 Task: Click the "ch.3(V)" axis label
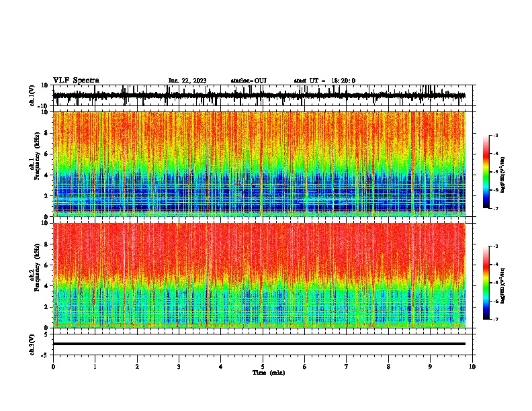(x=32, y=345)
